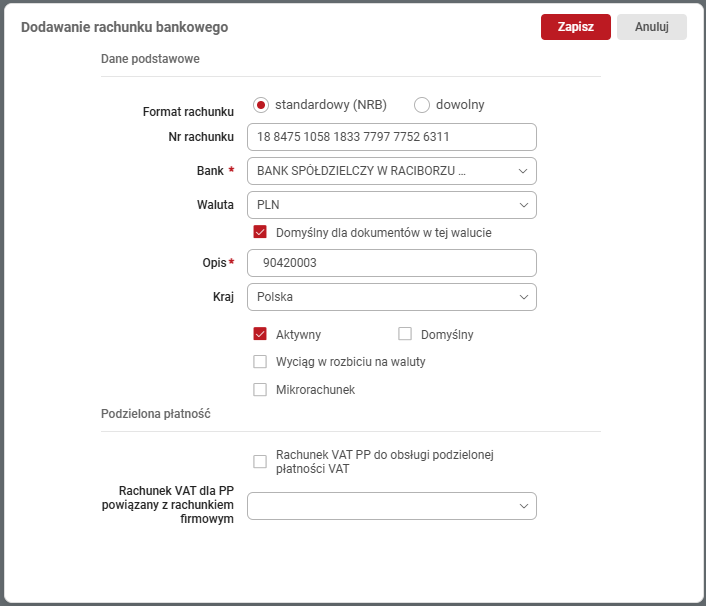Open the Kraj country dropdown
Viewport: 706px width, 606px height.
[x=391, y=297]
